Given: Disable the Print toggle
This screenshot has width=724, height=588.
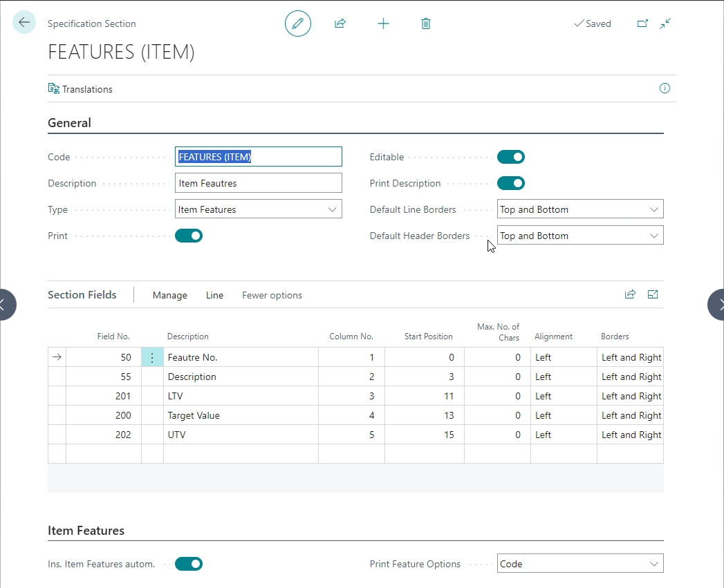Looking at the screenshot, I should coord(188,236).
